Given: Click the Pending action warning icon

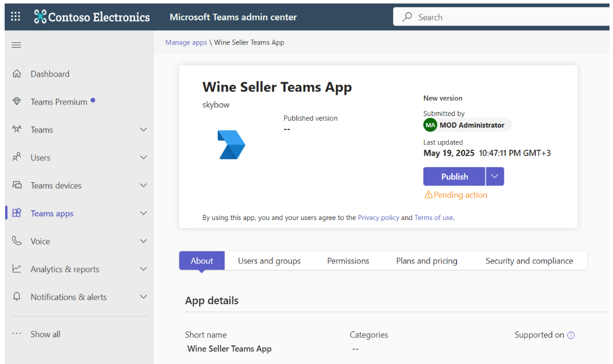Looking at the screenshot, I should pyautogui.click(x=428, y=194).
